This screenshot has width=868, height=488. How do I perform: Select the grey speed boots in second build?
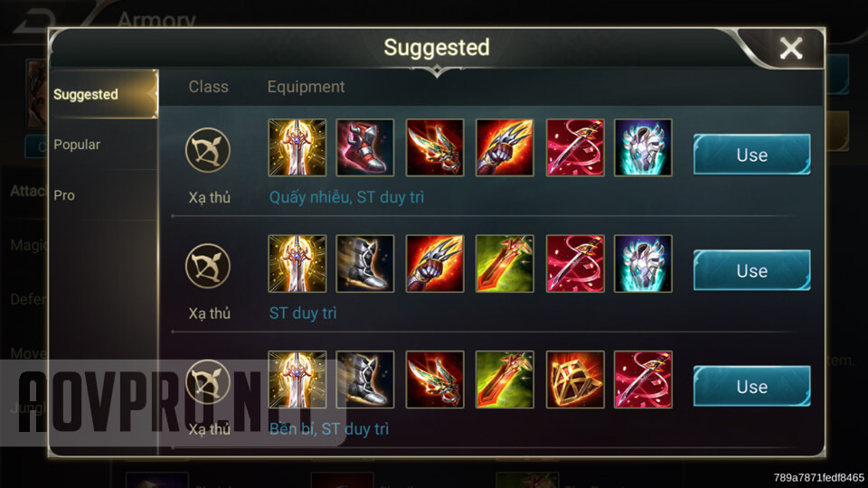pyautogui.click(x=365, y=264)
